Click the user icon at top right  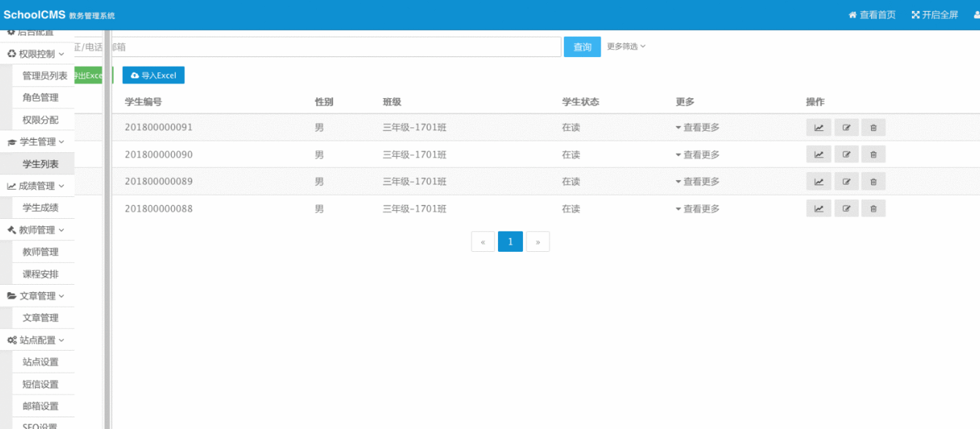tap(976, 15)
